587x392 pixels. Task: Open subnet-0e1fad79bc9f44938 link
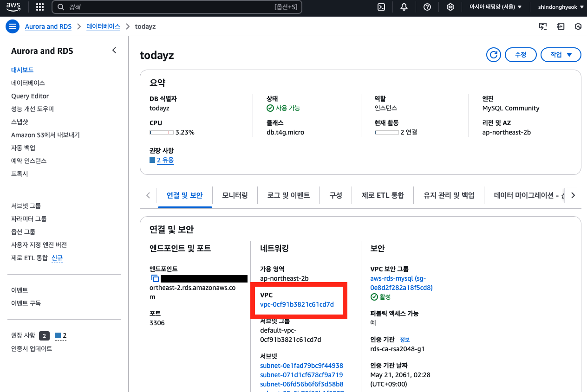(x=302, y=366)
